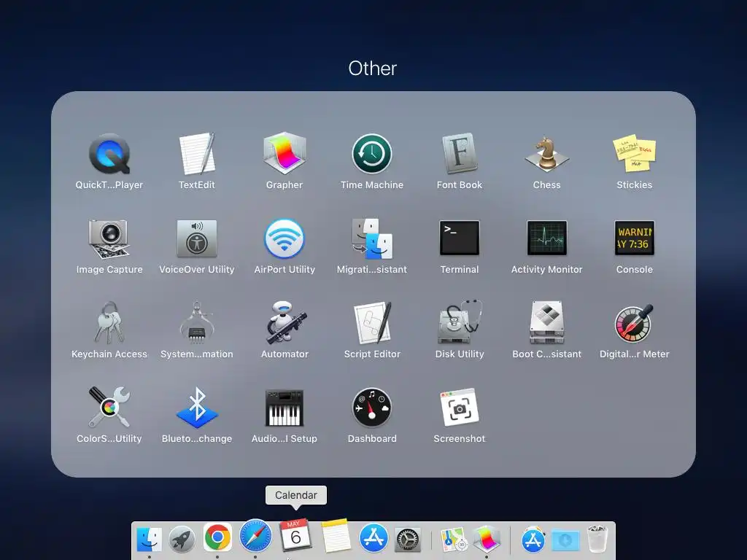
Task: Launch Script Editor
Action: tap(372, 323)
